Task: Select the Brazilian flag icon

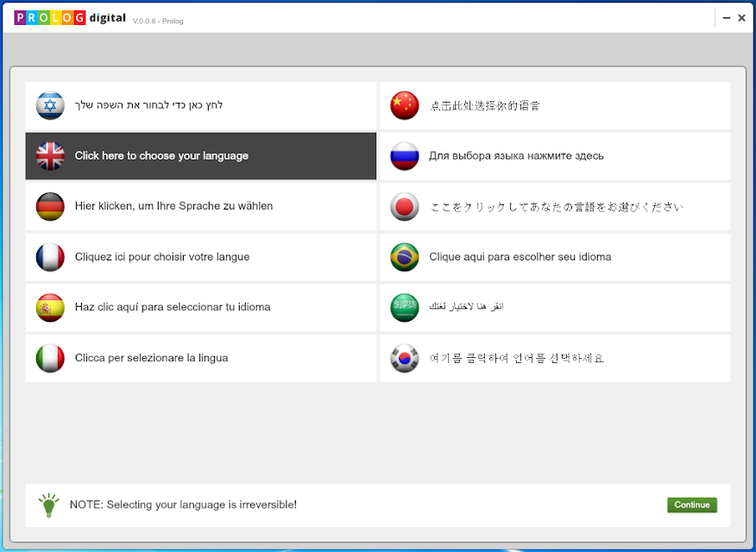Action: (405, 257)
